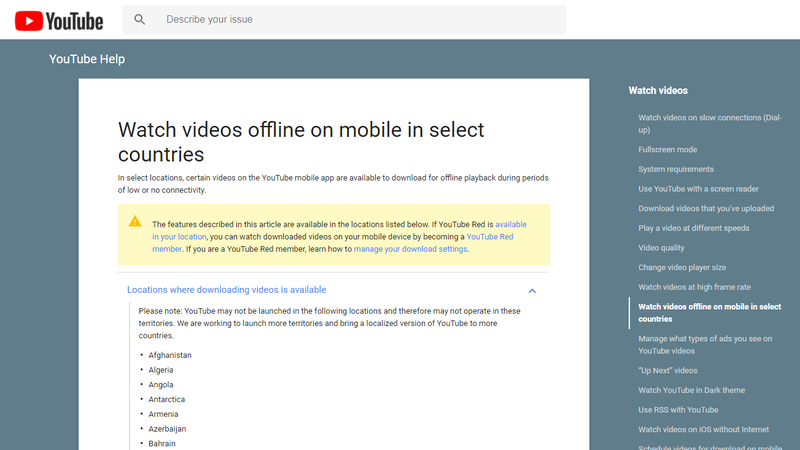Open 'Download videos that you've uploaded'
Image resolution: width=800 pixels, height=450 pixels.
[706, 209]
